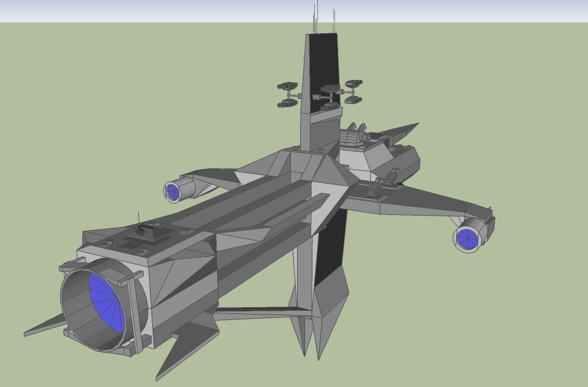Select the horizontal strut joining engine and keel

(258, 313)
